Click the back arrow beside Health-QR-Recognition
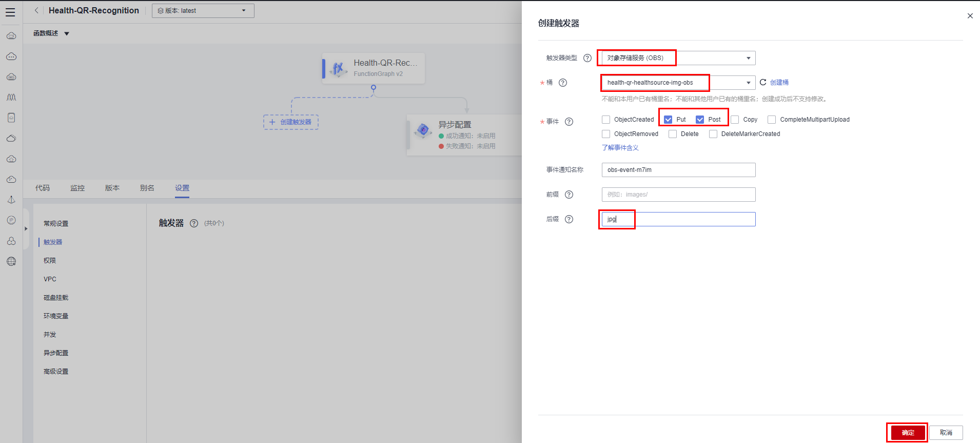This screenshot has width=980, height=443. pos(36,10)
